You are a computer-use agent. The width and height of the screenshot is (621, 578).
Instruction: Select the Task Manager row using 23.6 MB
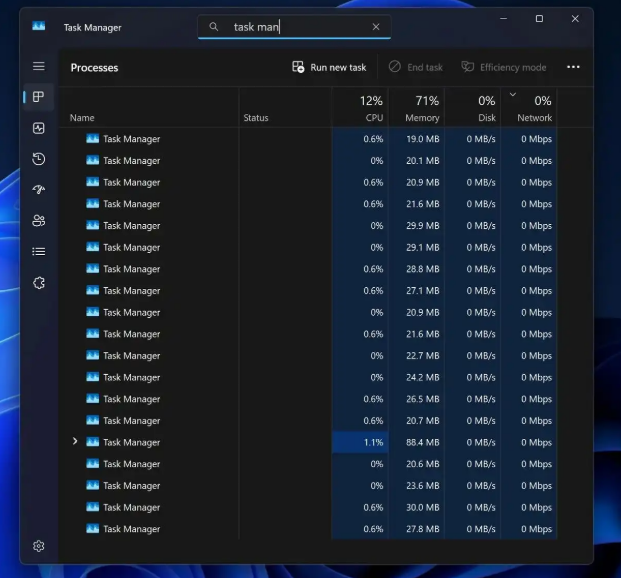click(308, 486)
